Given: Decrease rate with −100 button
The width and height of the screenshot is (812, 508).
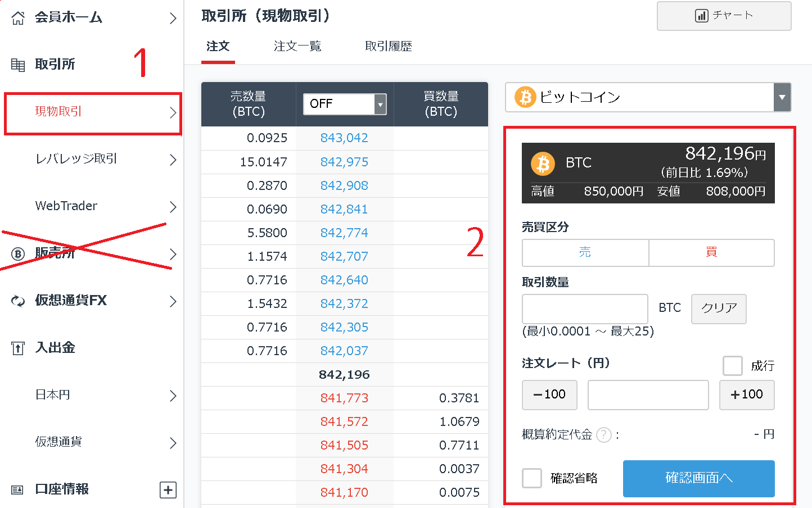Looking at the screenshot, I should pyautogui.click(x=550, y=395).
